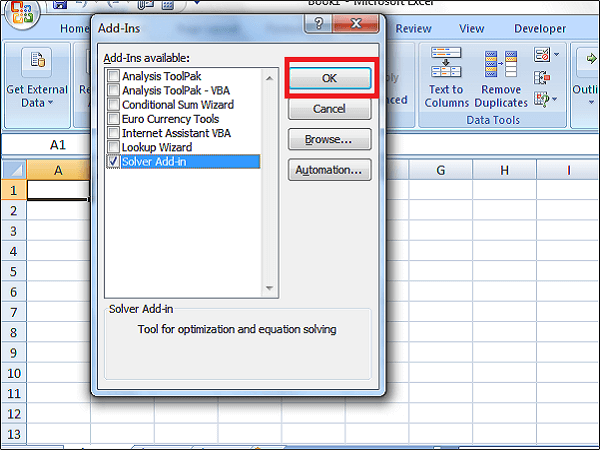Enable the Analysis ToolPak checkbox
The image size is (600, 450).
(114, 77)
